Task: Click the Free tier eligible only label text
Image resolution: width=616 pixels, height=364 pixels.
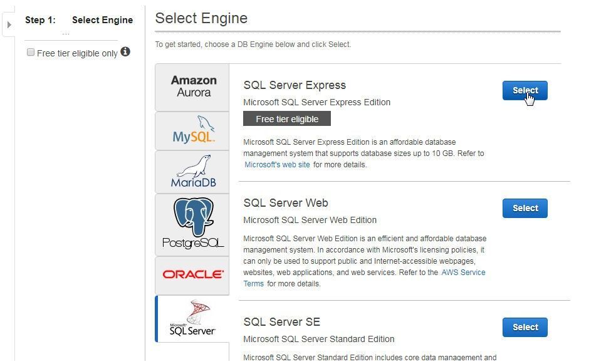Action: (78, 53)
